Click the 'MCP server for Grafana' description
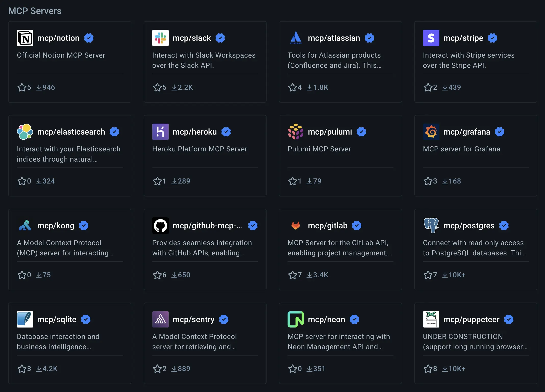This screenshot has height=392, width=545. (462, 149)
